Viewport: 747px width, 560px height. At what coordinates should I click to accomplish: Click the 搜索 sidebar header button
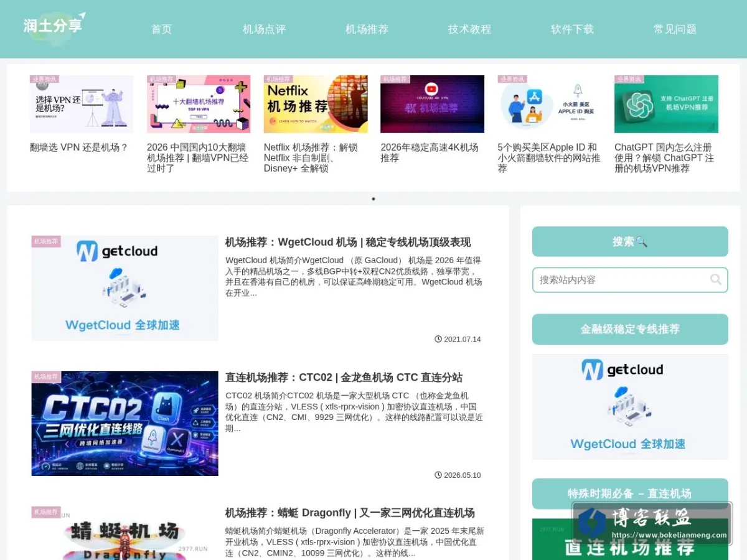(x=630, y=241)
